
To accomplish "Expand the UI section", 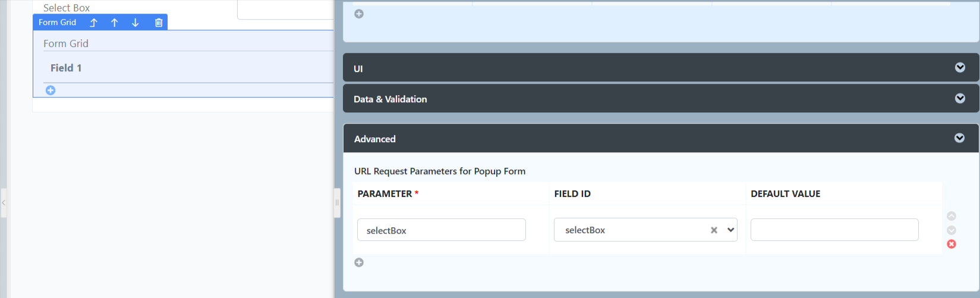I will 960,68.
